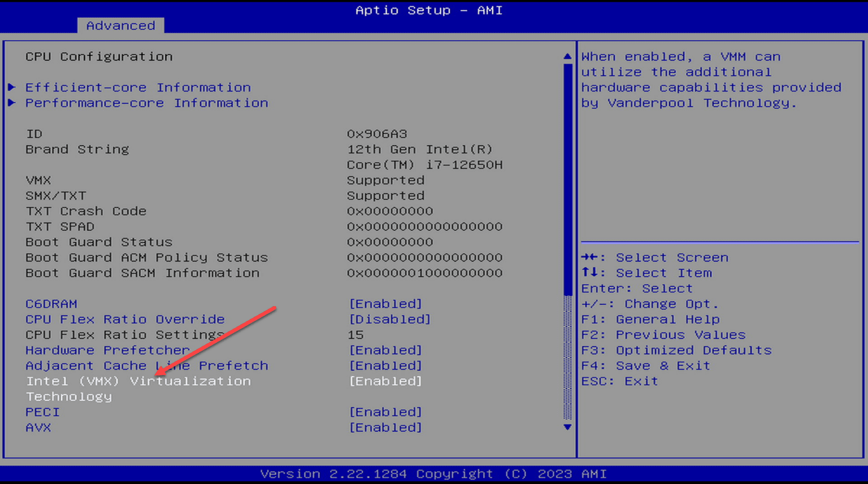Select the CPU Configuration header
868x484 pixels.
[x=99, y=56]
